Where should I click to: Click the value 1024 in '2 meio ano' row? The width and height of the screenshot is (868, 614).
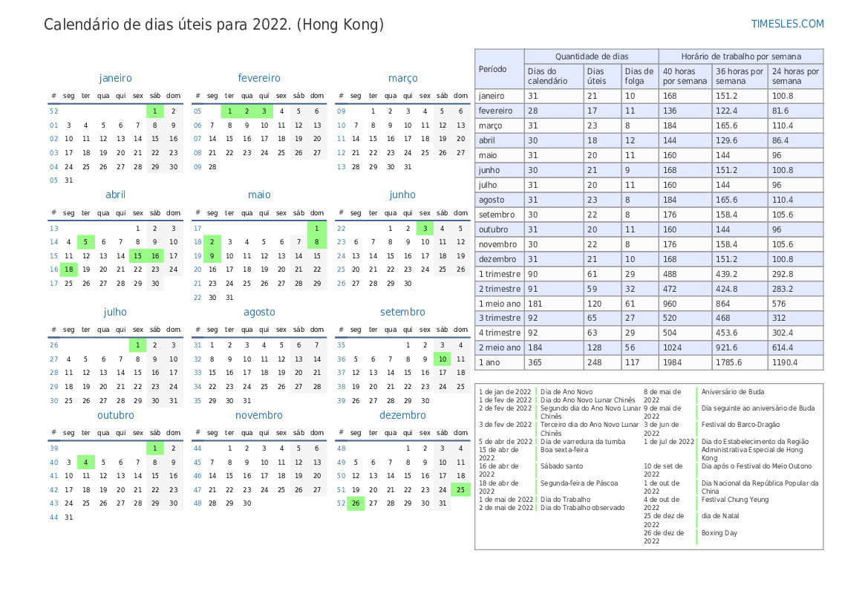click(673, 347)
